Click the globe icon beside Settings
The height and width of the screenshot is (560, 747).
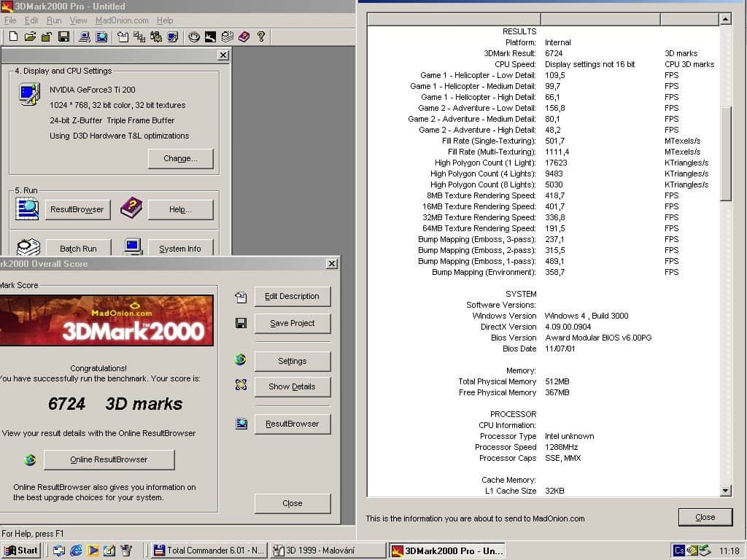pyautogui.click(x=241, y=359)
